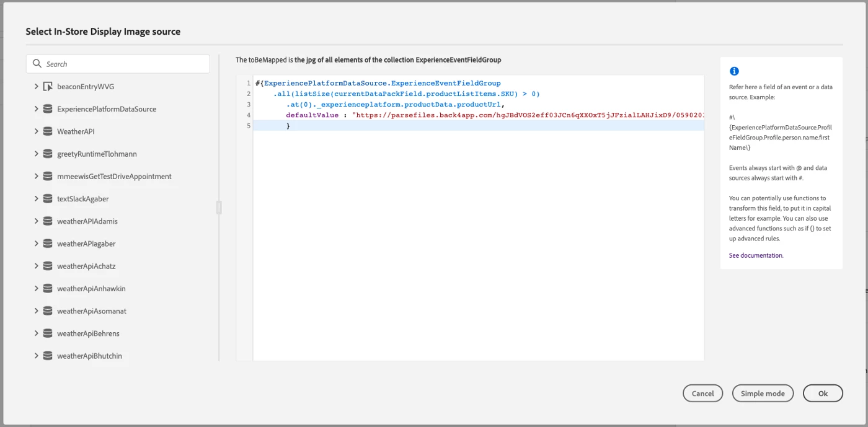Viewport: 868px width, 427px height.
Task: Open the See documentation link
Action: click(756, 255)
